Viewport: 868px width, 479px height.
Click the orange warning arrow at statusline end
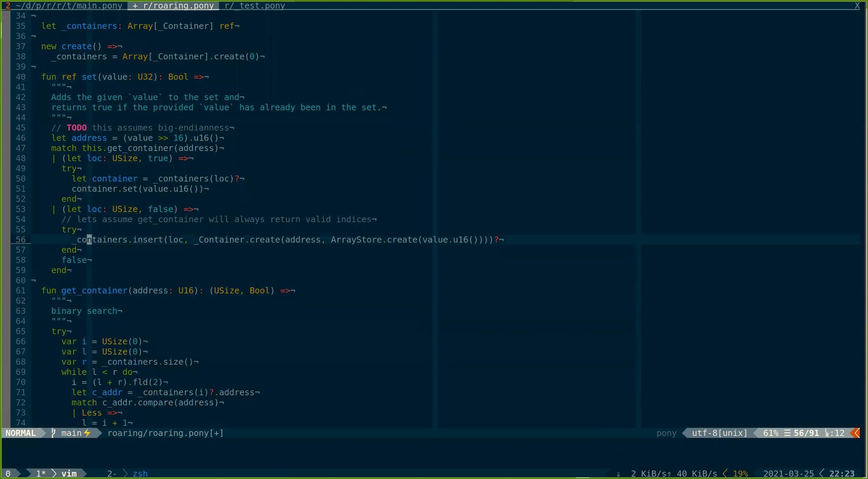pos(855,433)
